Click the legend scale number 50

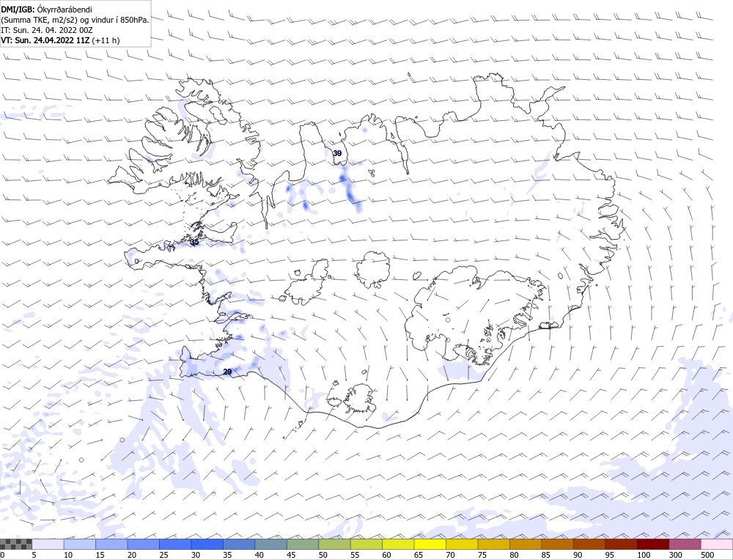point(323,555)
